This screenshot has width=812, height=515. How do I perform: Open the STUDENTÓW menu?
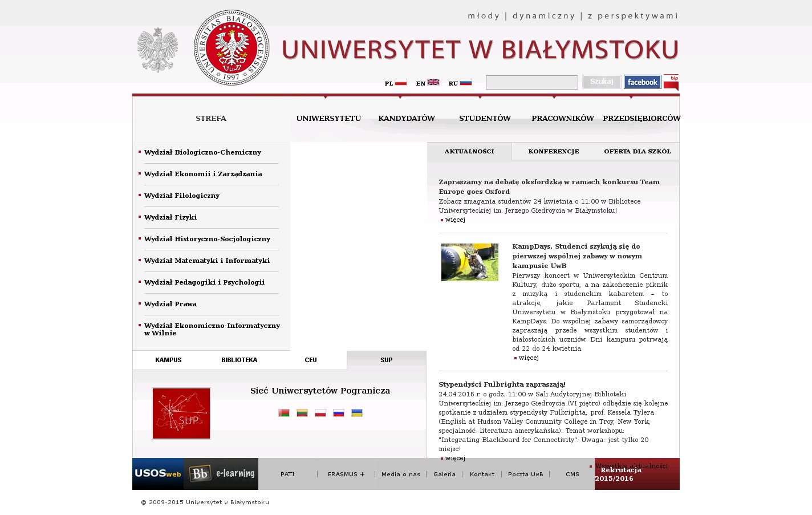tap(485, 119)
